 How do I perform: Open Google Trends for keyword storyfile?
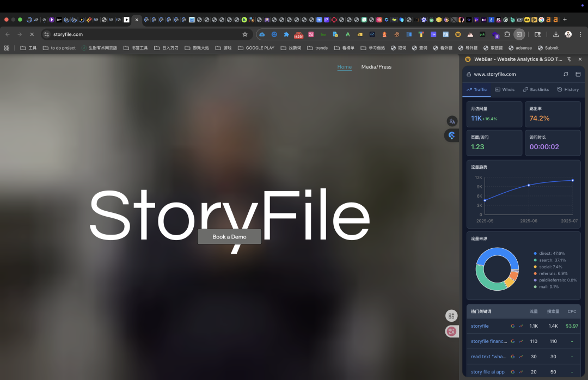pyautogui.click(x=521, y=326)
